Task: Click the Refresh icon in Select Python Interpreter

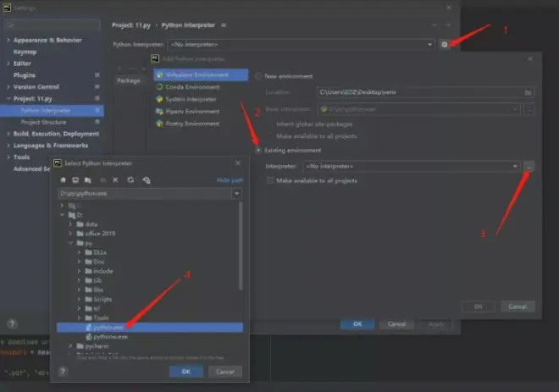Action: pos(130,180)
